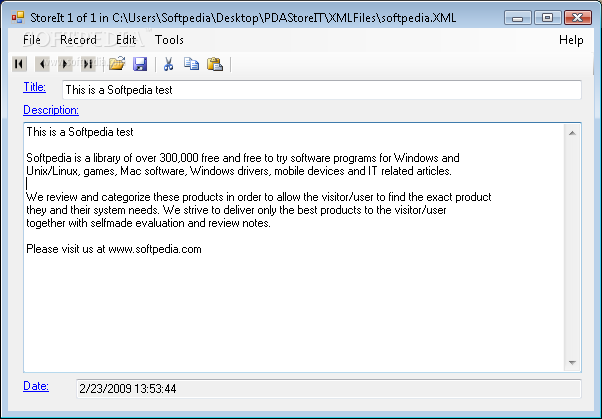
Task: Click the description scrollbar down arrow
Action: (x=572, y=363)
